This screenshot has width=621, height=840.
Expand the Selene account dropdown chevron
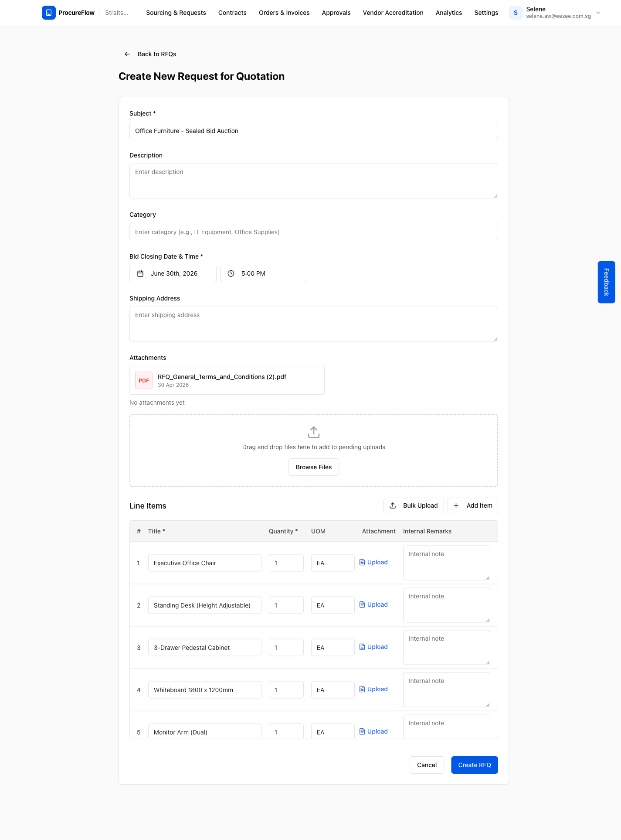(598, 13)
